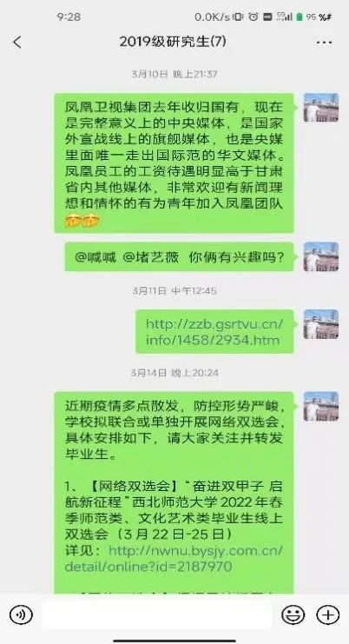The image size is (349, 644).
Task: Open the emoji smiley picker
Action: pos(293,614)
